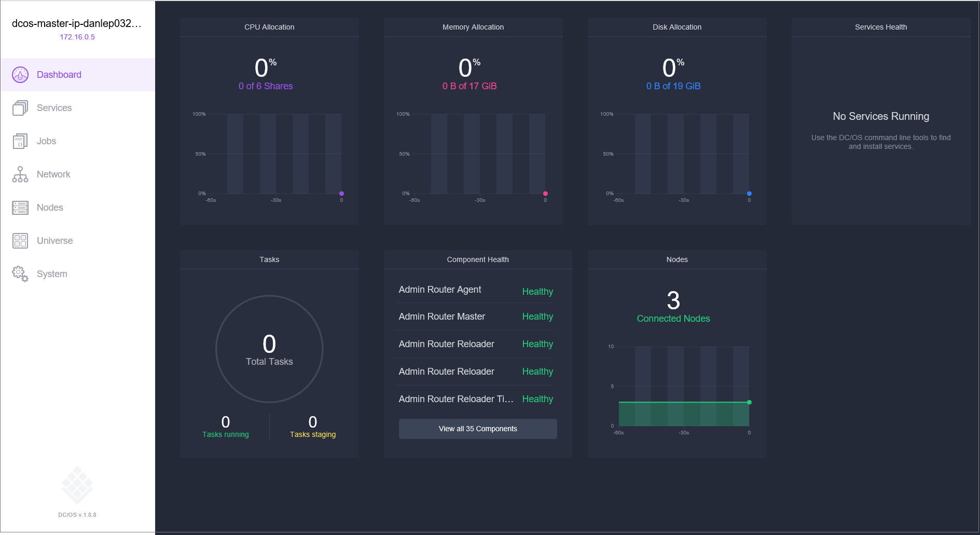Click the Healthy status beside Admin Router Agent
Image resolution: width=980 pixels, height=535 pixels.
coord(537,291)
